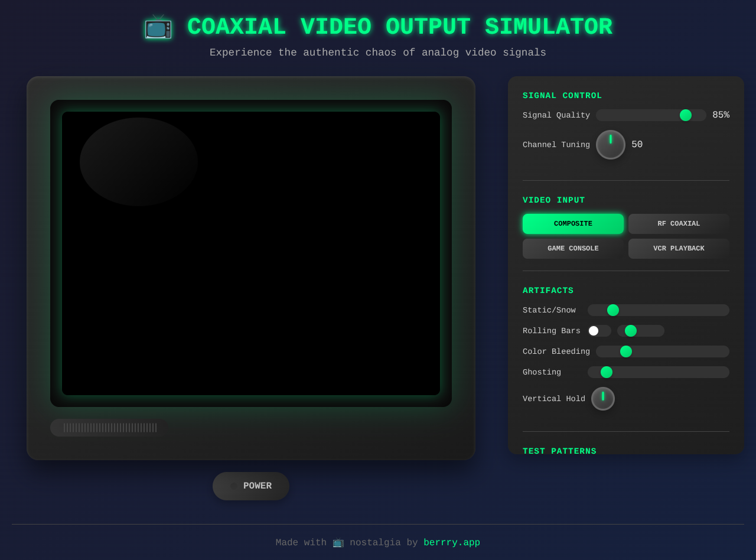Select GAME CONSOLE as video input
Screen dimensions: 756x560
click(572, 248)
